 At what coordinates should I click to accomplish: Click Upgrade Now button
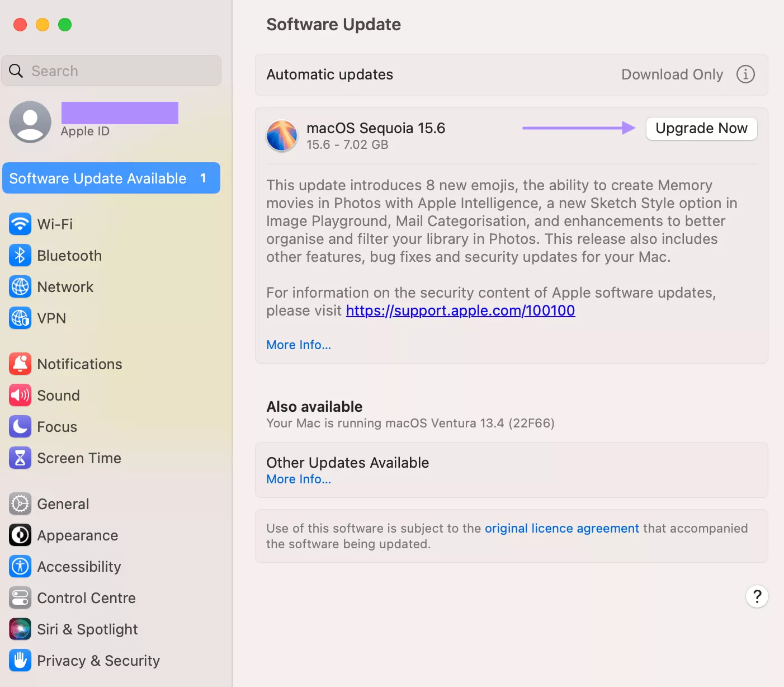pos(701,129)
